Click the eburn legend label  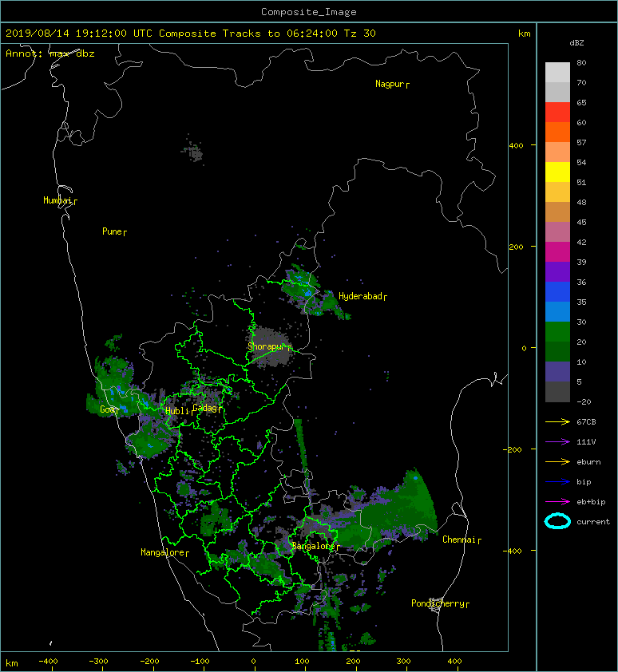[588, 461]
